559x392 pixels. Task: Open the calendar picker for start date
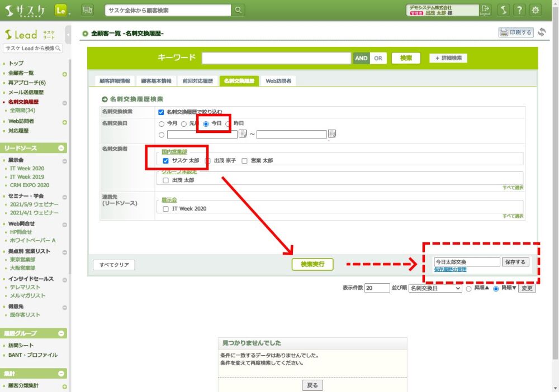click(x=243, y=134)
